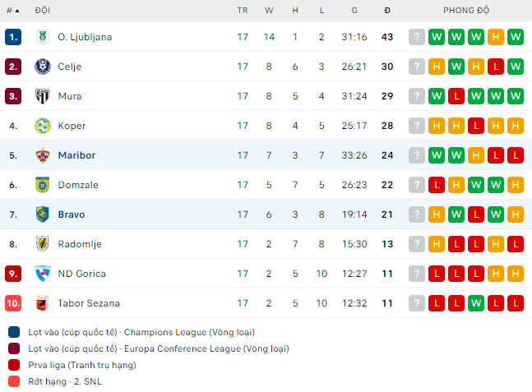The width and height of the screenshot is (532, 392).
Task: Click the O. Ljubljana club crest
Action: click(x=43, y=37)
